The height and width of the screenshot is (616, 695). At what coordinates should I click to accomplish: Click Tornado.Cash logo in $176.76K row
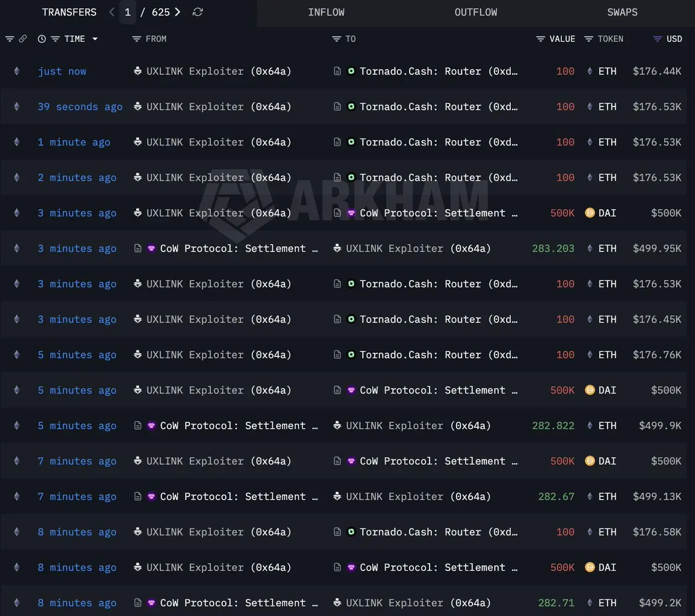point(351,355)
